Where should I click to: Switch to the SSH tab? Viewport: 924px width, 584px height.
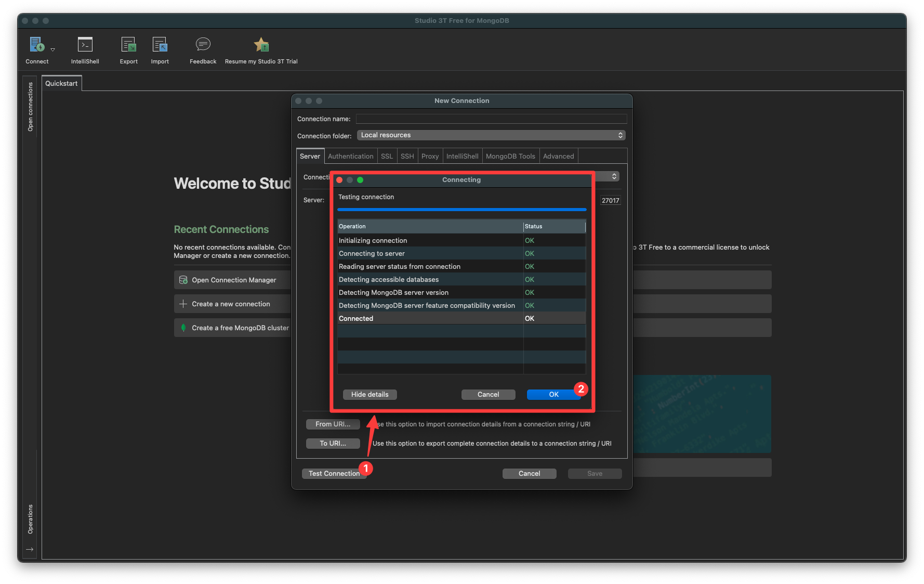[x=407, y=156]
